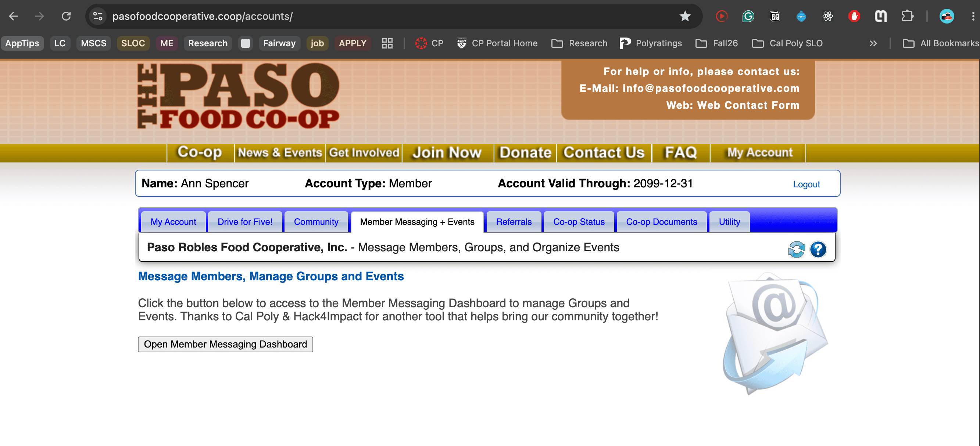The height and width of the screenshot is (446, 980).
Task: Open the blue question mark help icon
Action: tap(818, 249)
